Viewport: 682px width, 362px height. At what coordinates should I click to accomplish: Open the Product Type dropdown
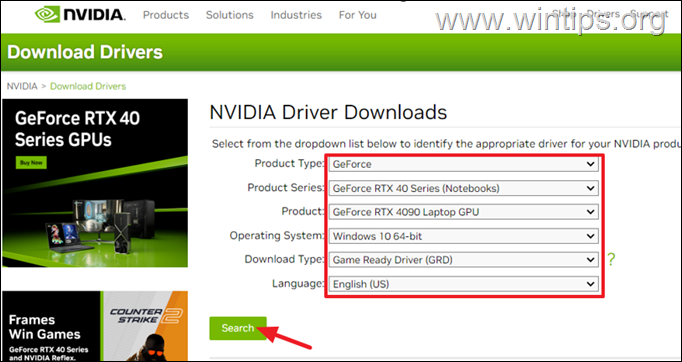click(x=464, y=164)
